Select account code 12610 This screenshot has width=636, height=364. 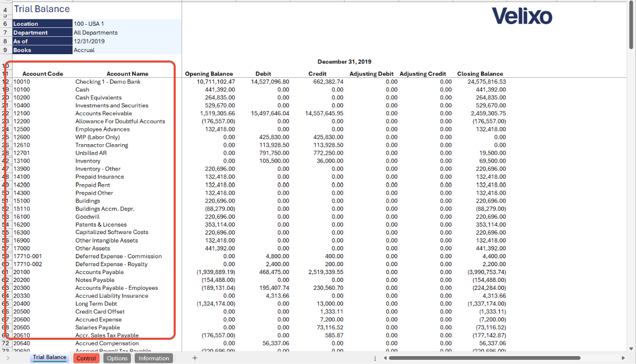coord(22,145)
